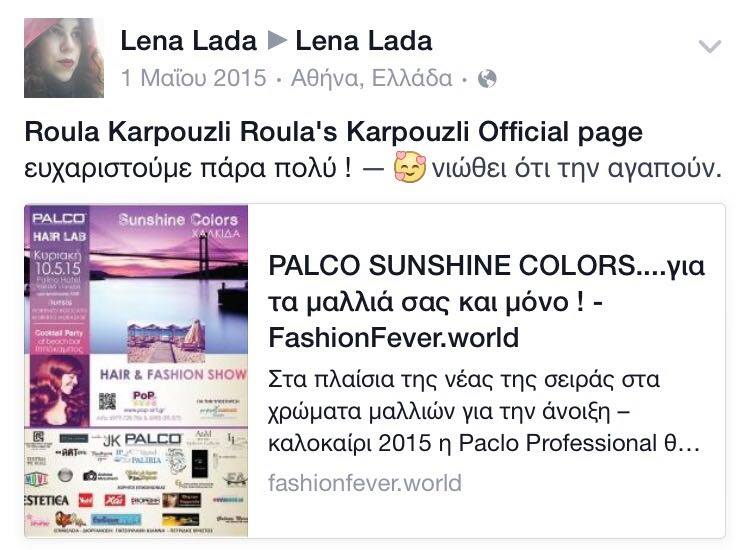This screenshot has height=550, width=746.
Task: Open the 1 Μαΐου 2015 timestamp
Action: [193, 78]
